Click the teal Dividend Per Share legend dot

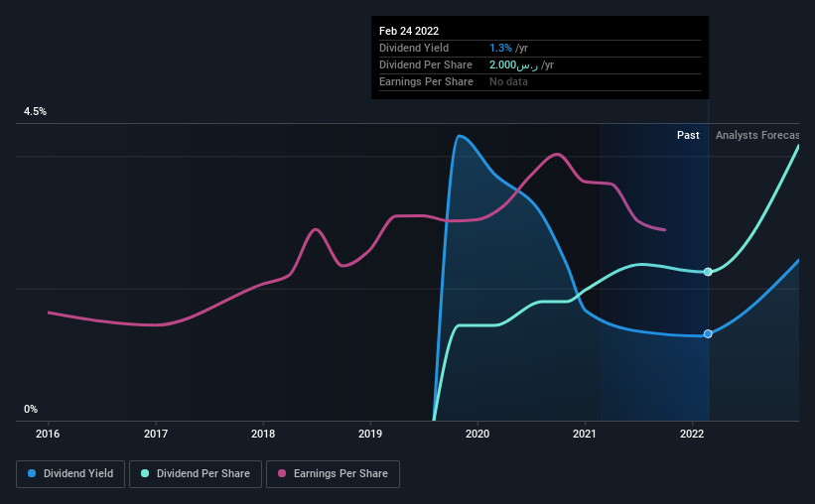click(x=145, y=473)
